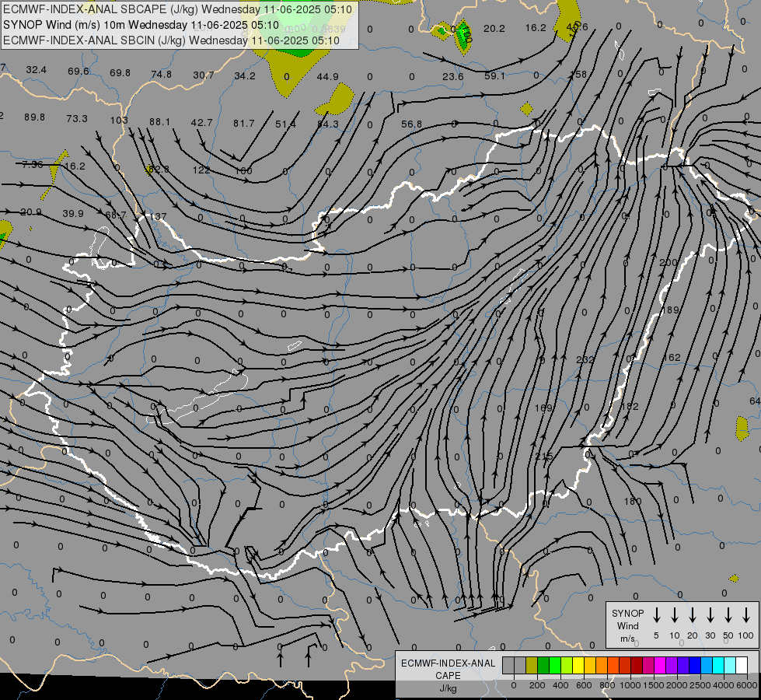This screenshot has width=761, height=700.
Task: Click the map value '56.8'
Action: point(411,124)
